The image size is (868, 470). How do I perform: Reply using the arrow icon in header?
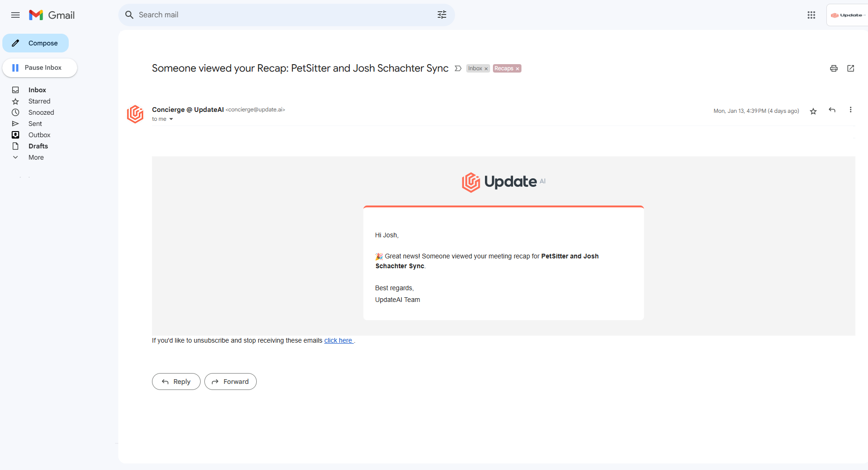832,110
